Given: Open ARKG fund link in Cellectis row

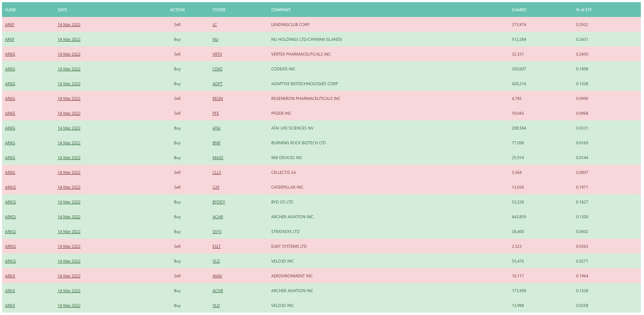Looking at the screenshot, I should [x=10, y=172].
